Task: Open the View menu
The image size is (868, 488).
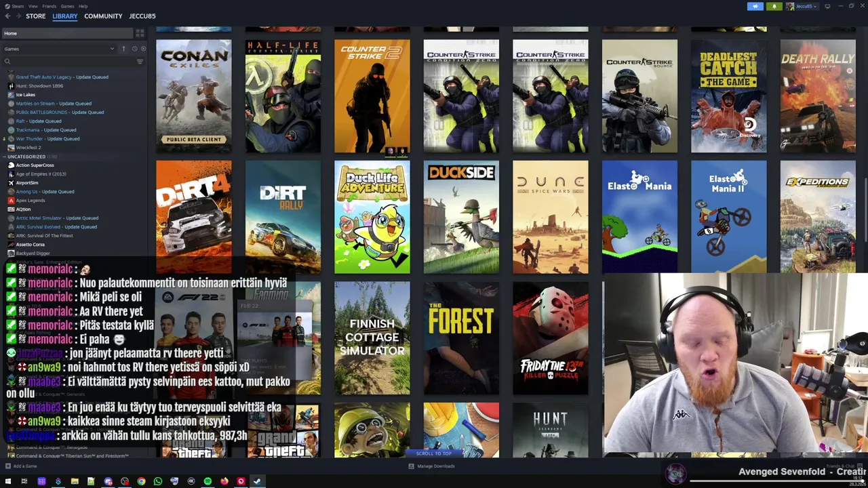Action: (33, 6)
